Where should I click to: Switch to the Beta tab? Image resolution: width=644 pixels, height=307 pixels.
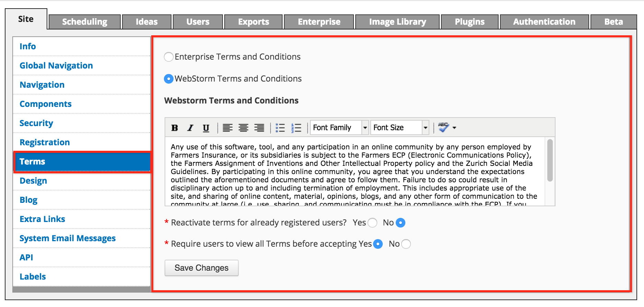(613, 22)
